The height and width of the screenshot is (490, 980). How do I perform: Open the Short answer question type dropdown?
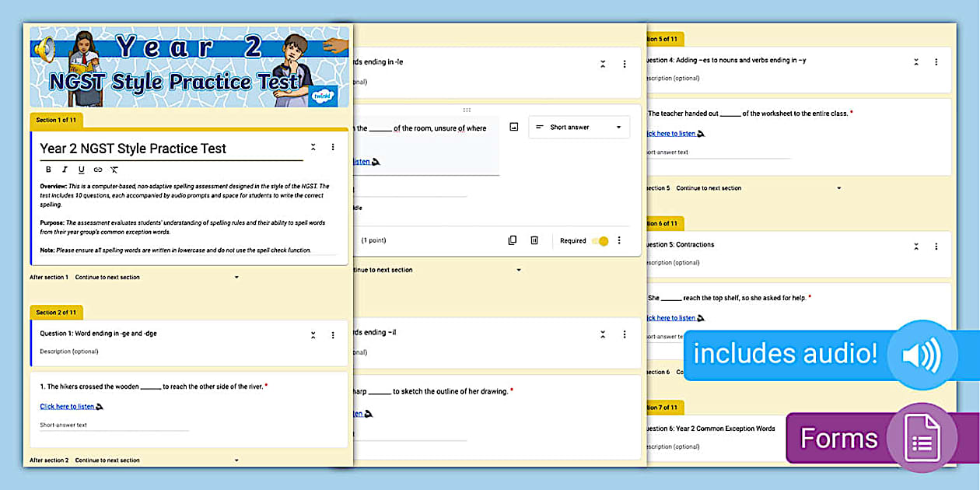[579, 128]
